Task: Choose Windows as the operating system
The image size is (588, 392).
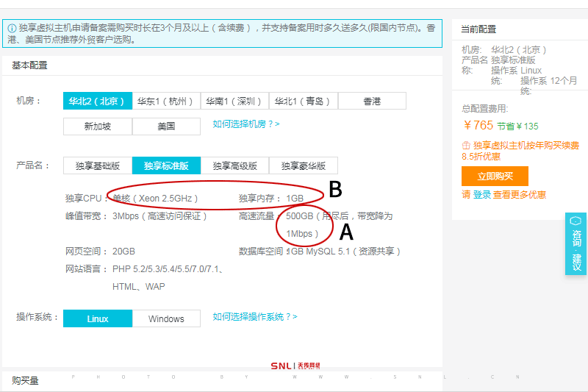Action: [x=166, y=318]
